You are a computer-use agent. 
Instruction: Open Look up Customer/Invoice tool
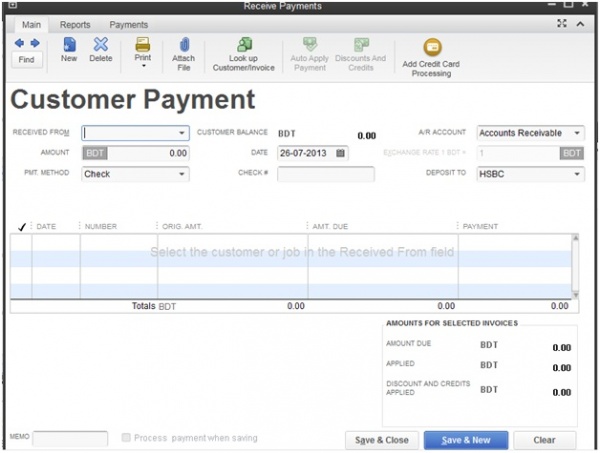click(243, 46)
